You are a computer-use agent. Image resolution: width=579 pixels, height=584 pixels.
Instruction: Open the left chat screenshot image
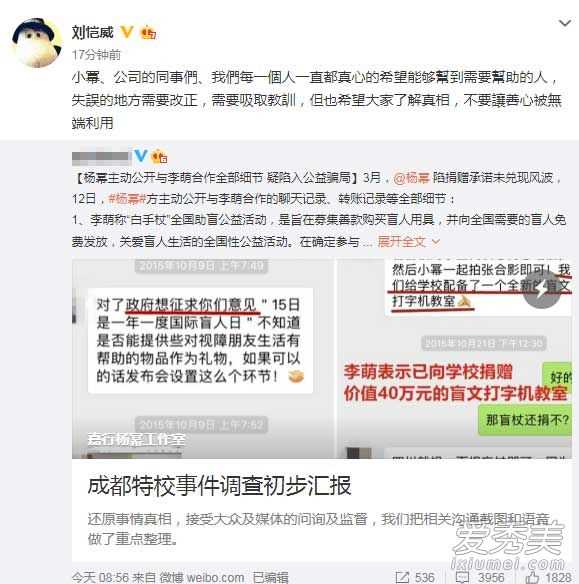pos(203,359)
